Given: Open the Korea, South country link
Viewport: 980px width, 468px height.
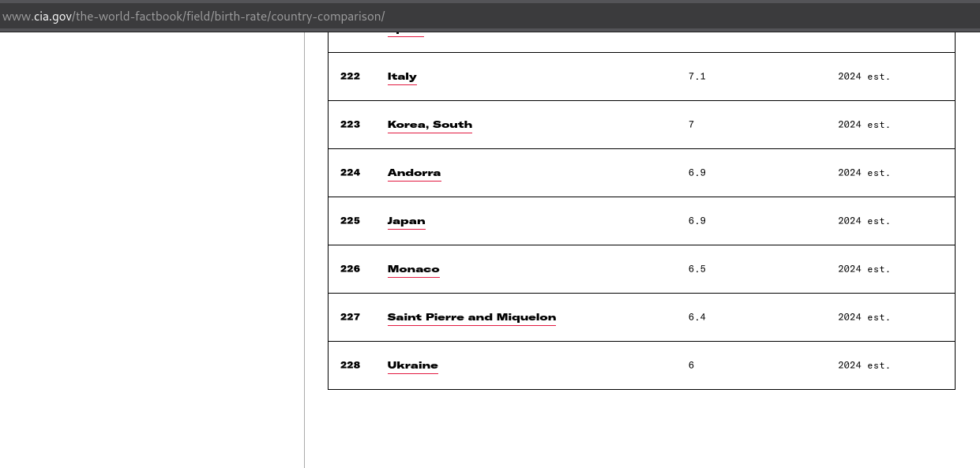Looking at the screenshot, I should (x=430, y=125).
